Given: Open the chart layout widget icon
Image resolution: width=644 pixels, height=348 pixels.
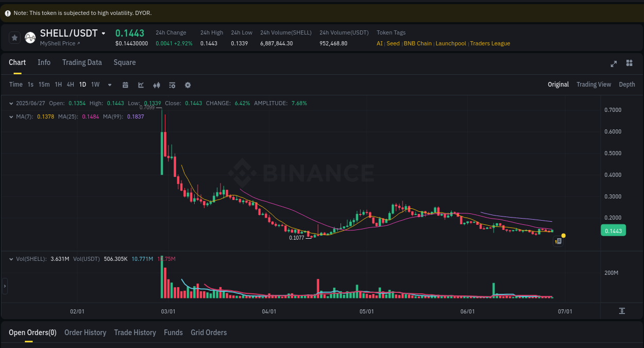Looking at the screenshot, I should point(629,63).
